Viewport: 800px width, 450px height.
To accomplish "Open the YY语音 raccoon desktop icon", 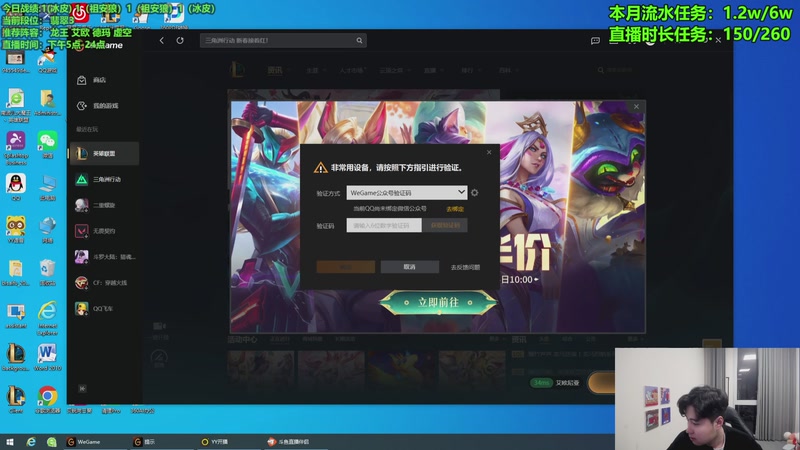I will (16, 229).
